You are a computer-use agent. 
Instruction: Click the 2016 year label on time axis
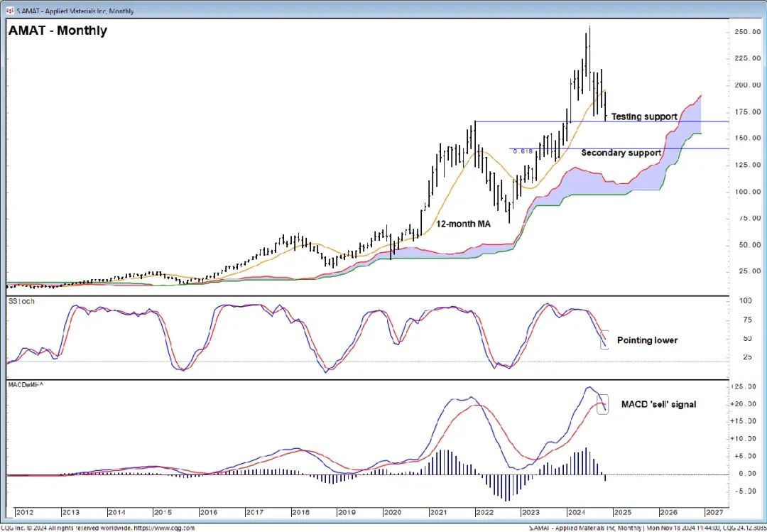click(208, 512)
